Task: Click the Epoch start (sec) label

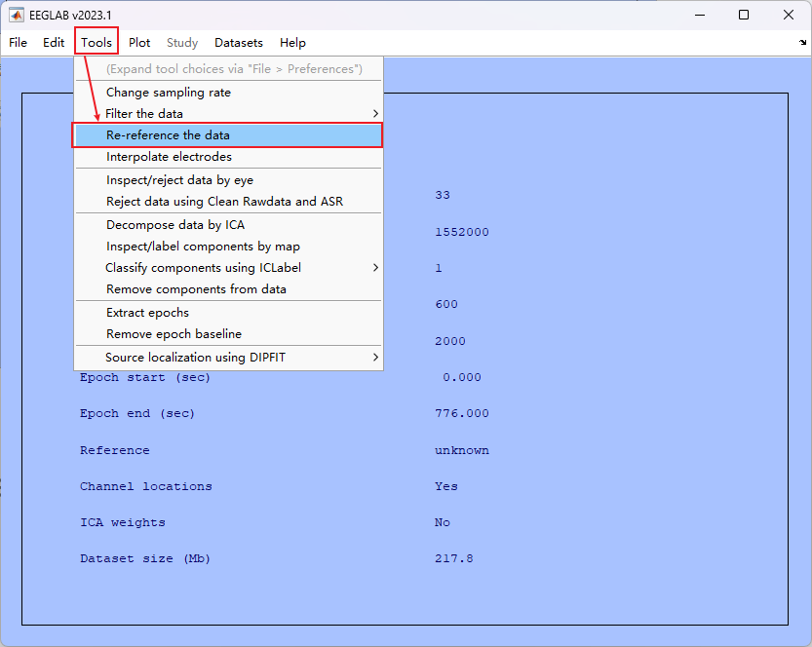Action: click(x=145, y=378)
